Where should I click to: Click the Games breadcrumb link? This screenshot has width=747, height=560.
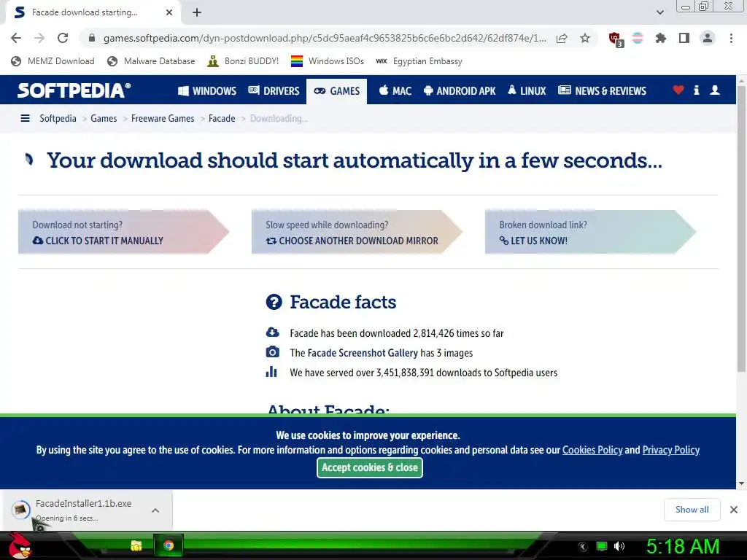[x=104, y=118]
